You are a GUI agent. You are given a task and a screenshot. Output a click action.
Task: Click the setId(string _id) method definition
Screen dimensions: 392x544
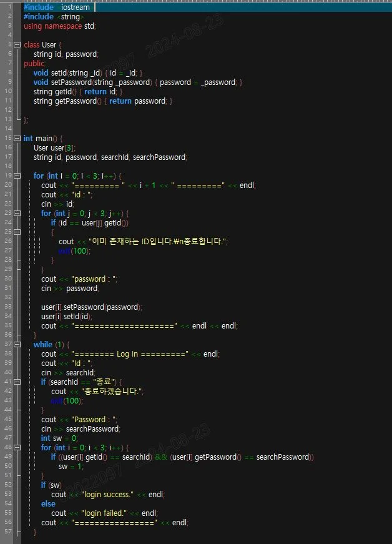(87, 73)
